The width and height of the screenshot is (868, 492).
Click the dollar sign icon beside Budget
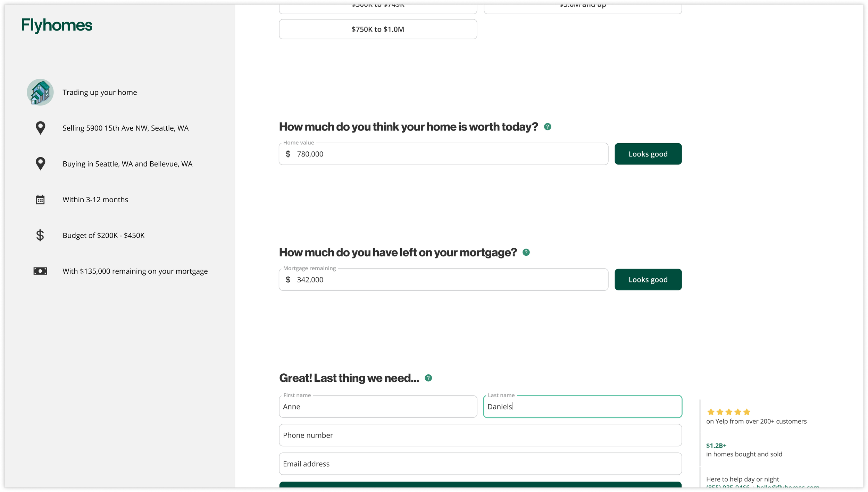pos(40,235)
